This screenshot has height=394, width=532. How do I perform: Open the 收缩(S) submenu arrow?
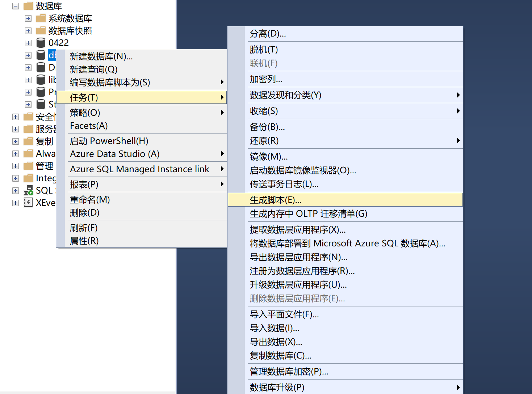point(458,111)
